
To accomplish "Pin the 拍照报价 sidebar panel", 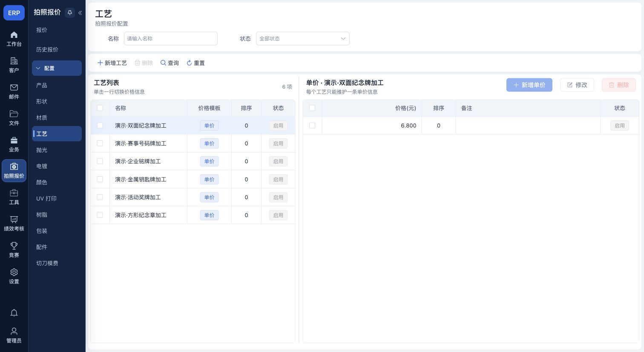I will pyautogui.click(x=70, y=13).
